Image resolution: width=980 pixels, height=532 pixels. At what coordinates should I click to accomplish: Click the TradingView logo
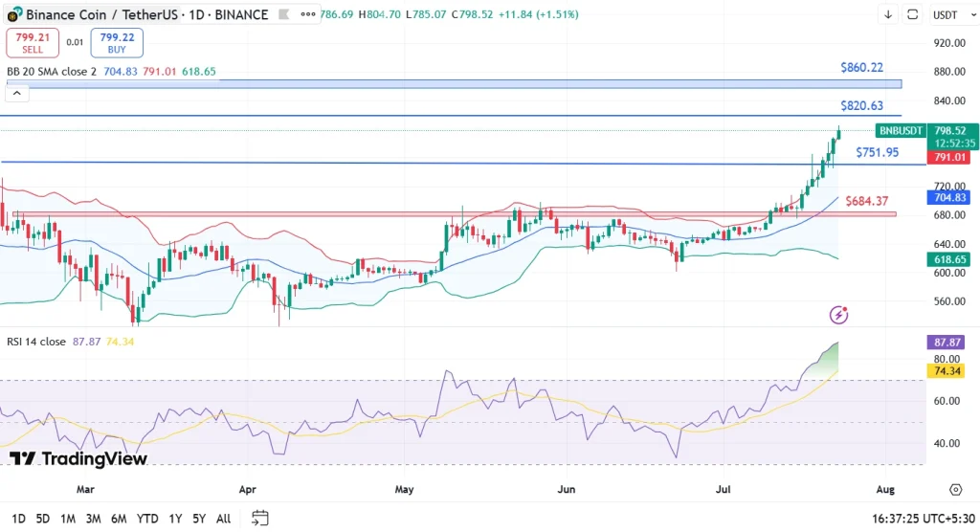(x=78, y=459)
